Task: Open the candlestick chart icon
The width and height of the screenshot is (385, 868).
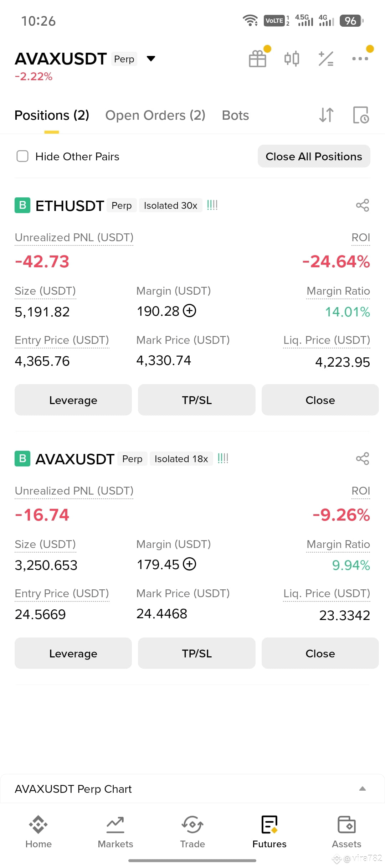Action: tap(292, 58)
